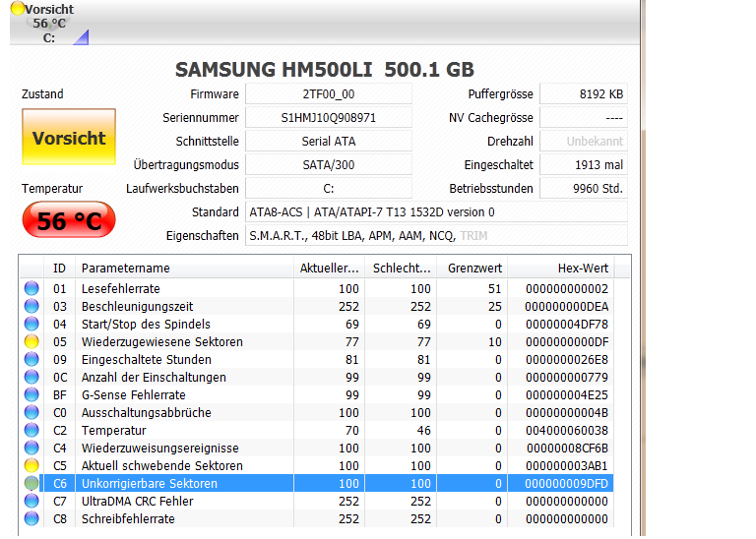Viewport: 756px width, 539px height.
Task: Select the UltraDMA CRC Fehler row
Action: [317, 501]
